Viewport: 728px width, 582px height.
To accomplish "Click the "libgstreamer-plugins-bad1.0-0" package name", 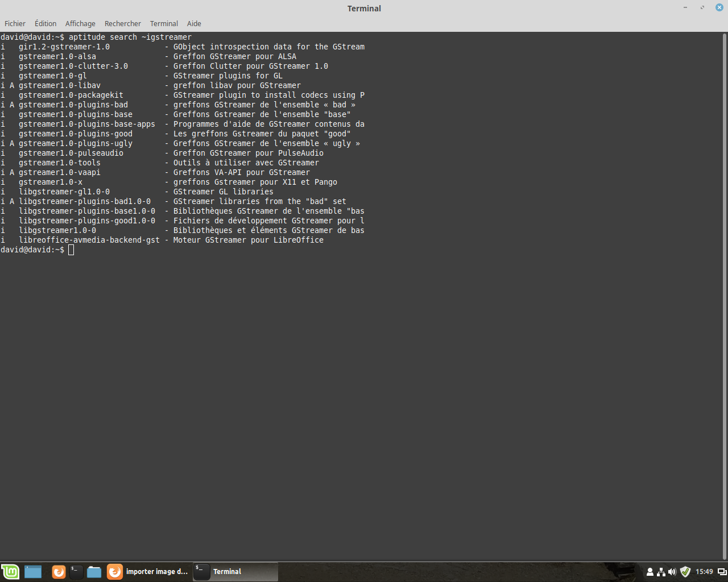I will coord(85,201).
